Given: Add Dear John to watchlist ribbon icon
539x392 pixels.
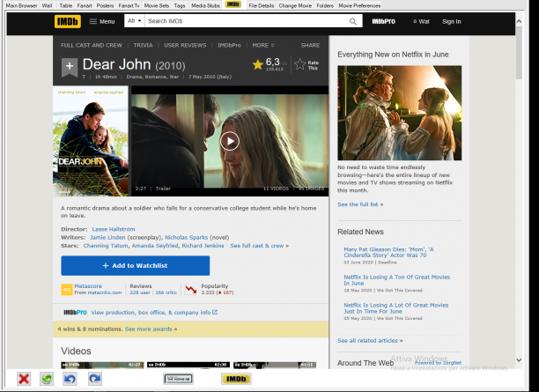Looking at the screenshot, I should [70, 67].
